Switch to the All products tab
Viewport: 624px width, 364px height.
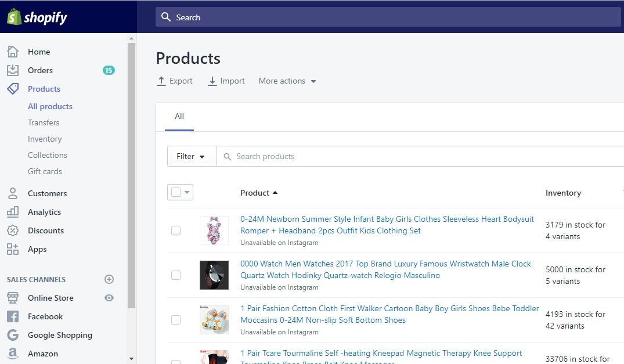coord(179,116)
